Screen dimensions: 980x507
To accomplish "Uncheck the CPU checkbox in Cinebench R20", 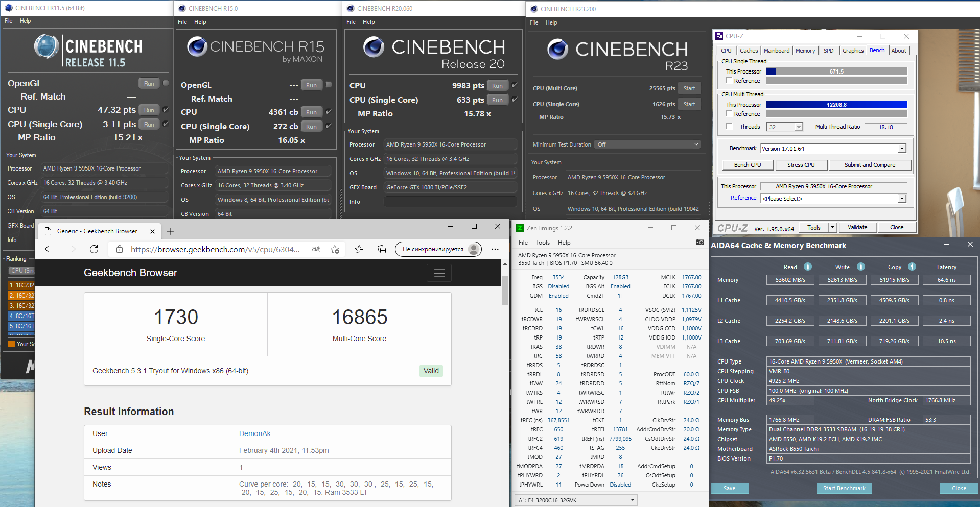I will coord(515,85).
